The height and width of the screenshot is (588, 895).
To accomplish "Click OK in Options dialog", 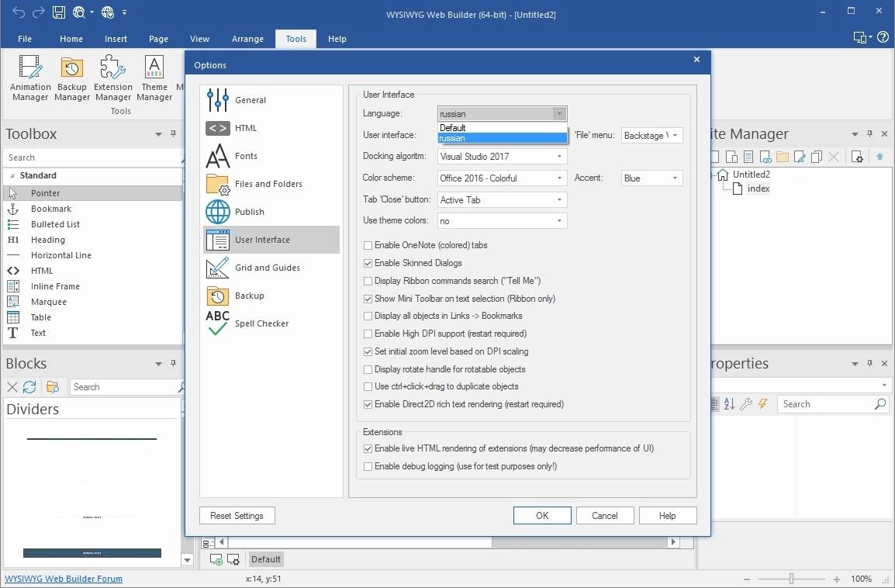I will tap(542, 516).
